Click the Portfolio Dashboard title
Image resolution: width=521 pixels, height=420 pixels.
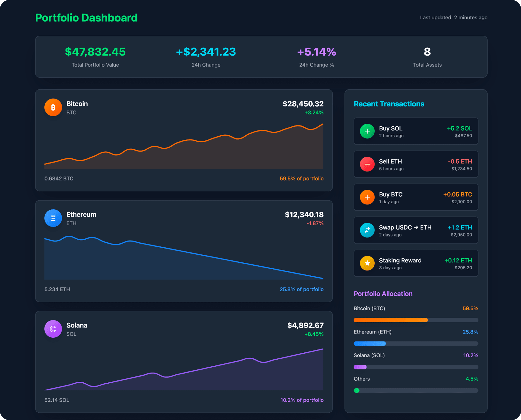[x=86, y=18]
